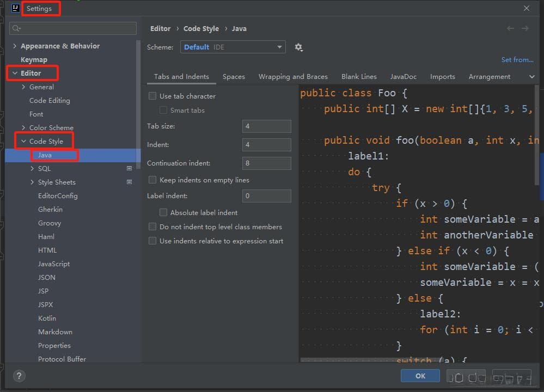Expand the Color Scheme node
Viewport: 544px width, 392px height.
23,127
